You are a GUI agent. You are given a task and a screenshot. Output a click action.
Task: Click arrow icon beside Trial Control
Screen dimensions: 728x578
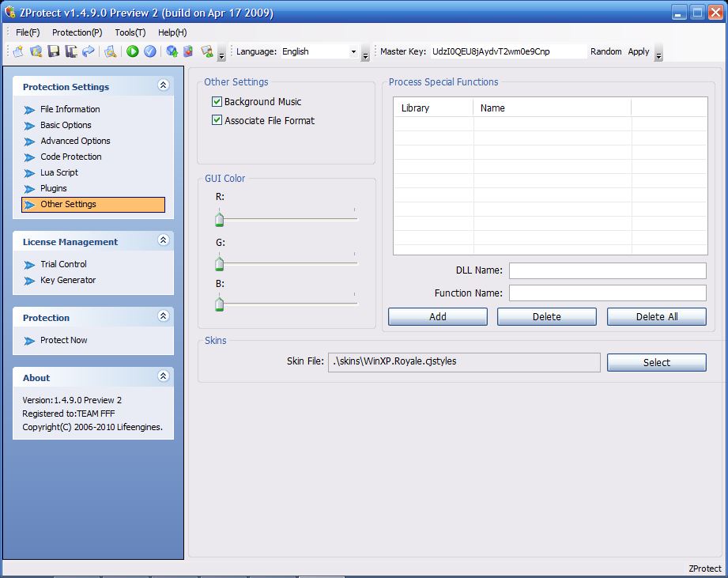[x=29, y=265]
